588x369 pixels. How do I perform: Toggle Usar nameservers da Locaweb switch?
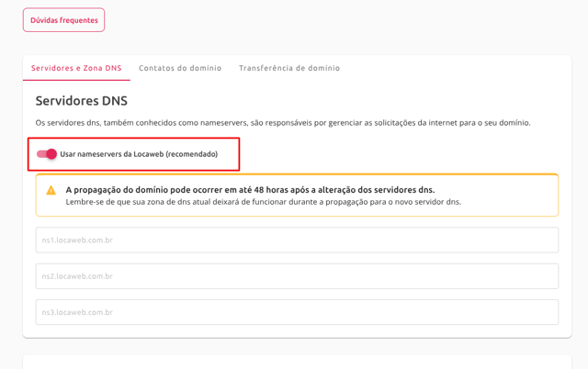coord(47,154)
